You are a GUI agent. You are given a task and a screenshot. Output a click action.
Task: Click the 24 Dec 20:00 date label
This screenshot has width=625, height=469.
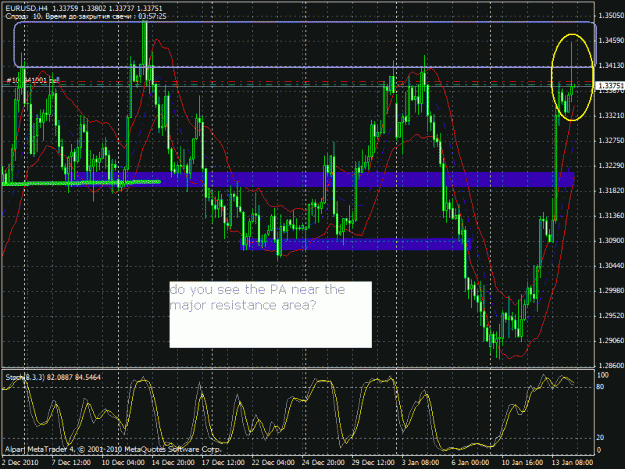(323, 463)
